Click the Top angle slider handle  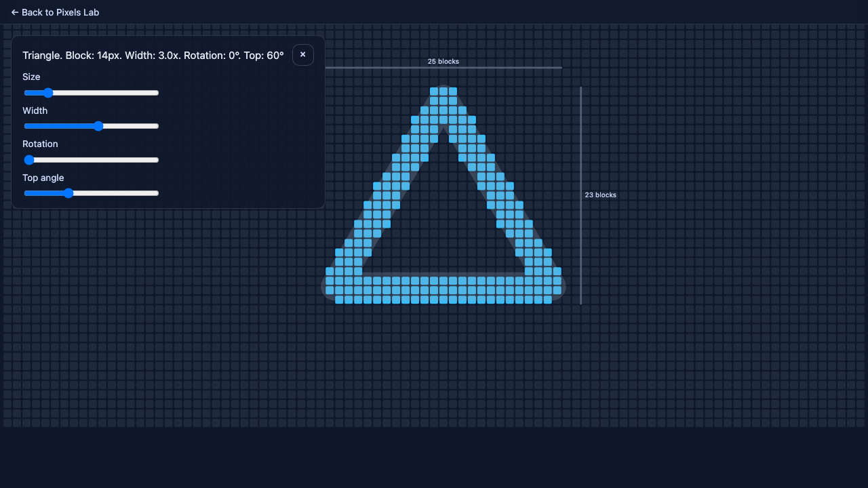tap(68, 193)
